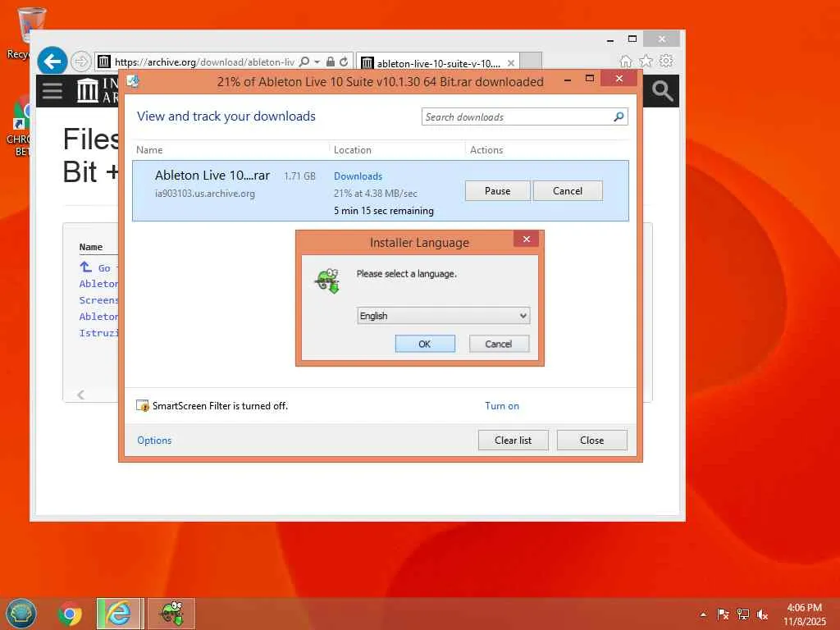Open the Downloads folder location link

(358, 176)
